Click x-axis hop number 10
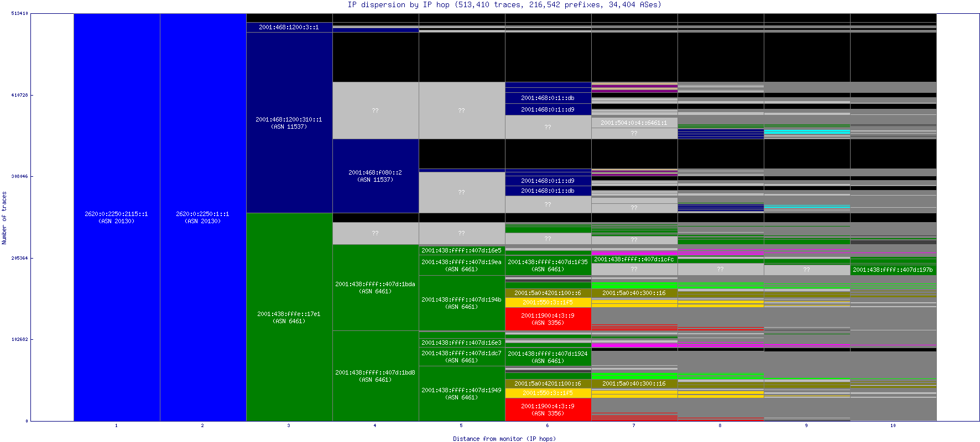 [x=893, y=425]
